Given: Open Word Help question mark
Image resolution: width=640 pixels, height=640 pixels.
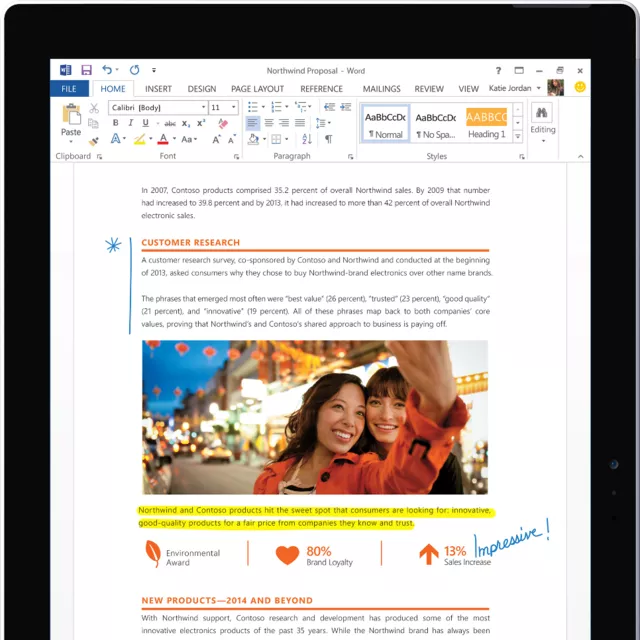Looking at the screenshot, I should coord(499,71).
